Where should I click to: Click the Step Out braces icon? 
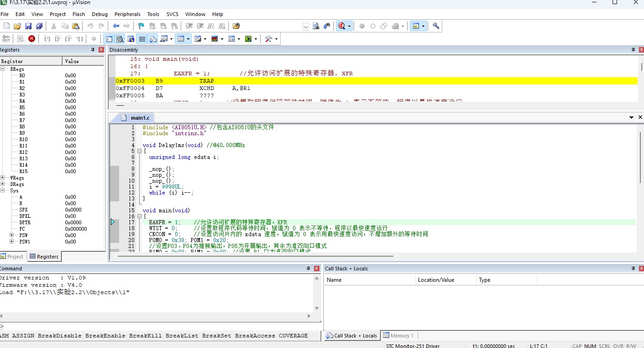68,39
